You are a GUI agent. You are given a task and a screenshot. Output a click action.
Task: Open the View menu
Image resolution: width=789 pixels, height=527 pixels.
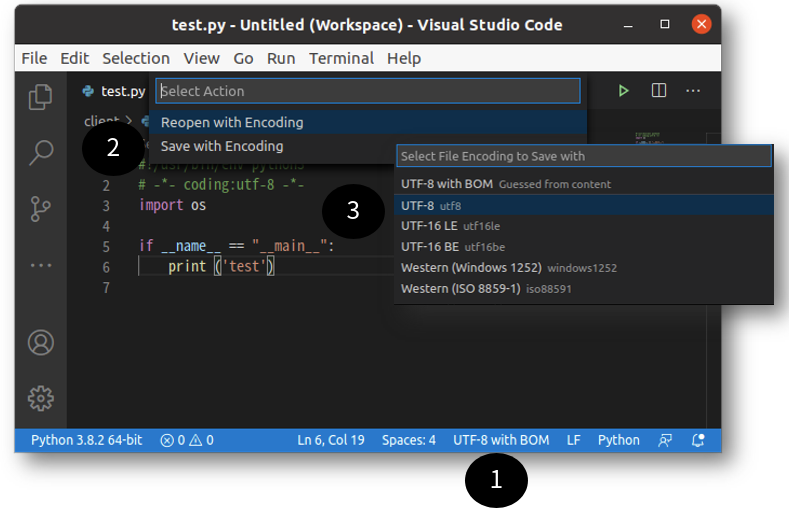coord(201,58)
